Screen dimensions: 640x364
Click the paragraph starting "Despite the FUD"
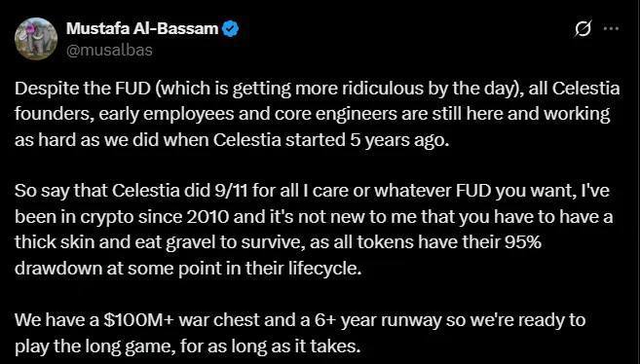coord(318,114)
